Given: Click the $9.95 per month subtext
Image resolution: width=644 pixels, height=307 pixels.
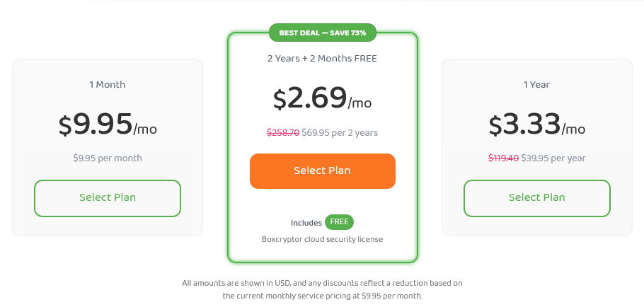Looking at the screenshot, I should (108, 158).
